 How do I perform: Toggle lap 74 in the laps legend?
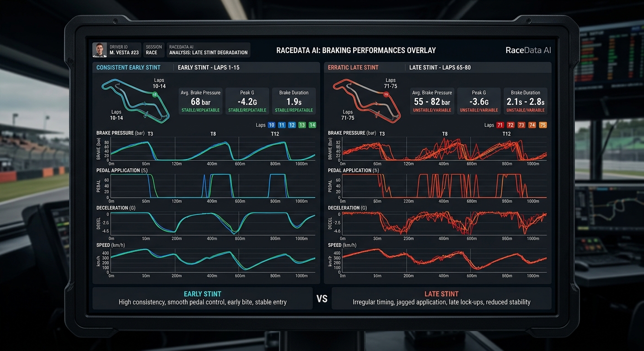[x=532, y=125]
